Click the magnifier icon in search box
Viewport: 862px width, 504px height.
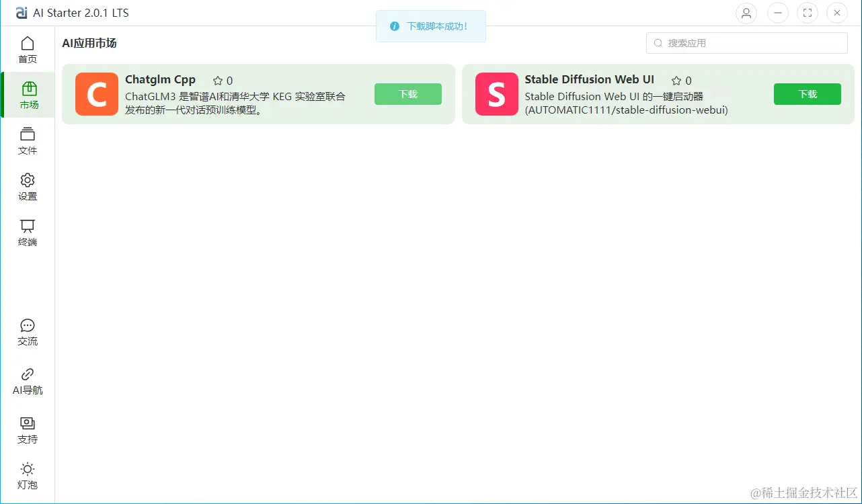click(658, 43)
